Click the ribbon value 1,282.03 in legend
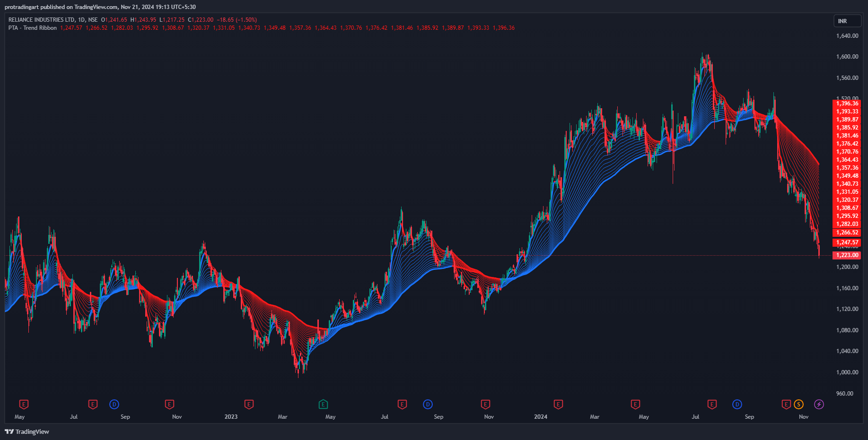Image resolution: width=868 pixels, height=440 pixels. point(122,28)
